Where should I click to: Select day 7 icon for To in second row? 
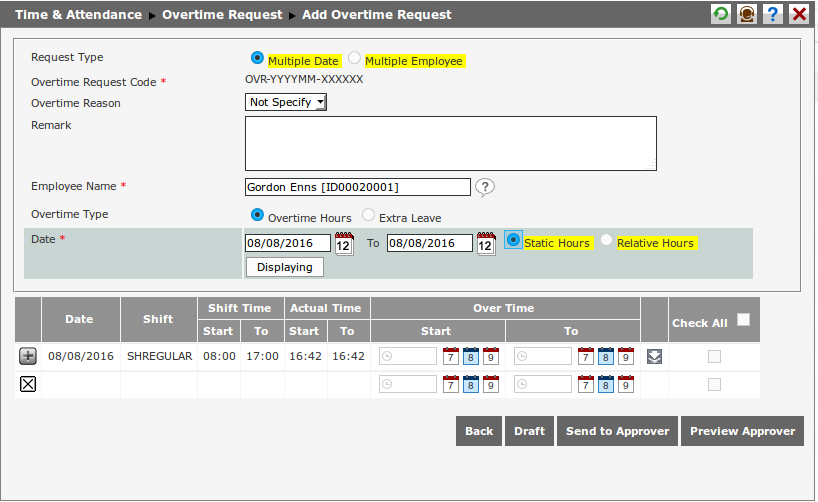(x=586, y=385)
